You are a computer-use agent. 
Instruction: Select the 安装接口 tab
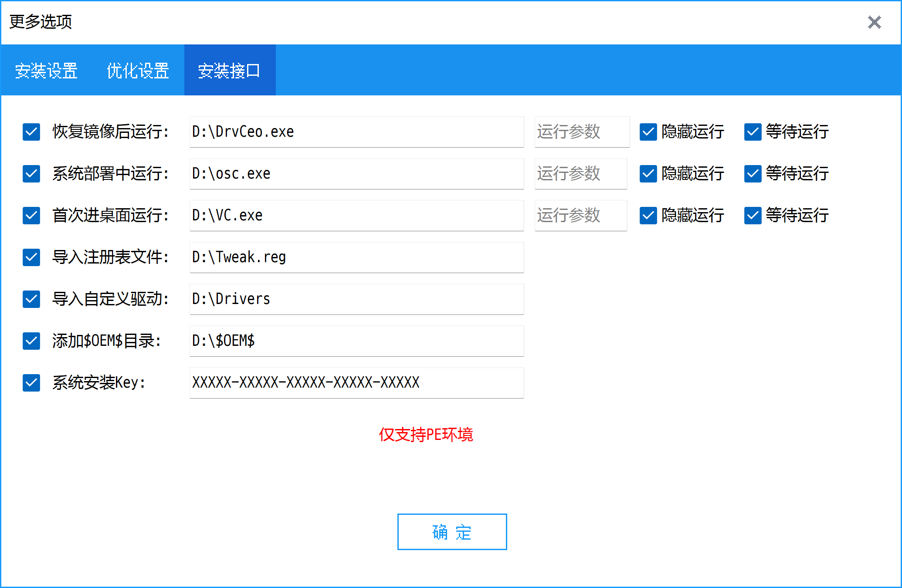pos(230,71)
